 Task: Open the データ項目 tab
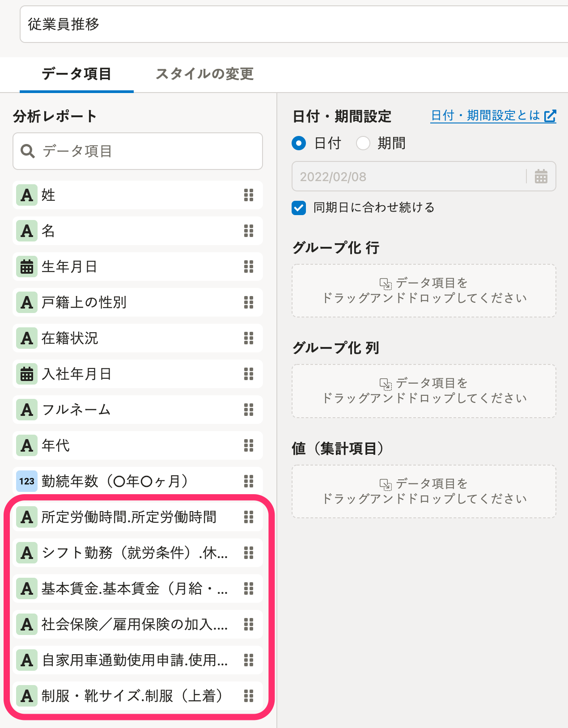(x=76, y=74)
